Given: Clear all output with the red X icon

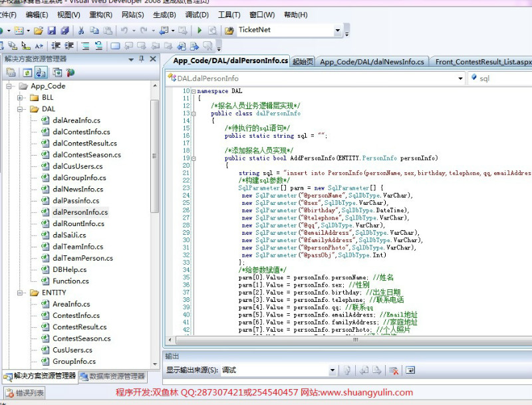Looking at the screenshot, I should [x=394, y=370].
